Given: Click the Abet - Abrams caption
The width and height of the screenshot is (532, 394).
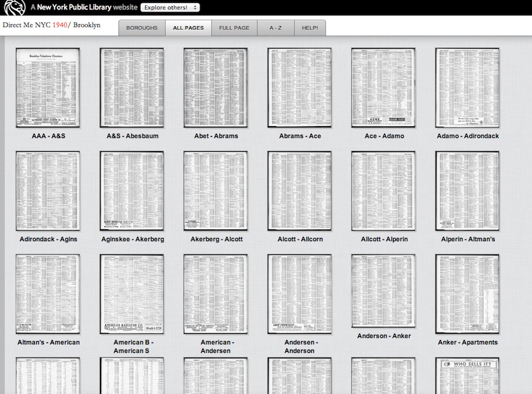Looking at the screenshot, I should click(x=216, y=136).
